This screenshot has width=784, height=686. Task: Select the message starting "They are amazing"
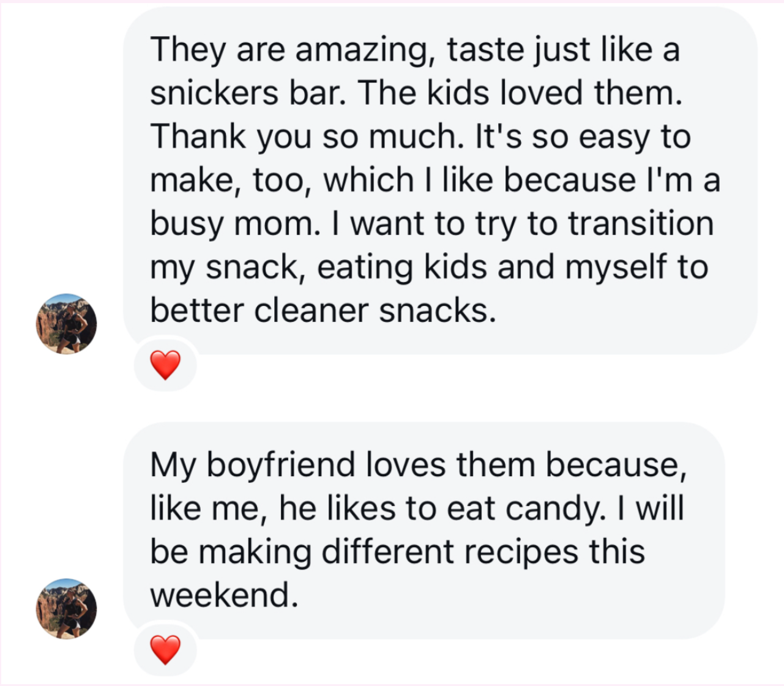(x=439, y=181)
